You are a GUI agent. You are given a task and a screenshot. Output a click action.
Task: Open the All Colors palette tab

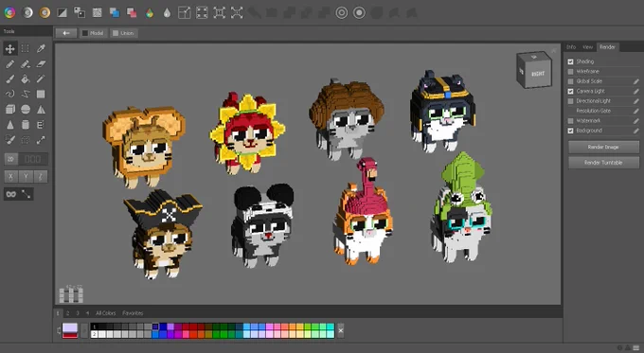tap(105, 313)
